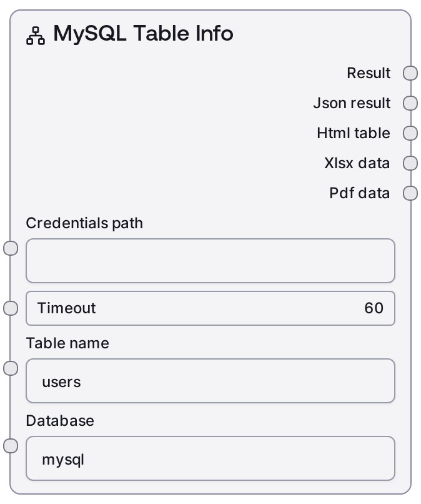Click the Database label text
The width and height of the screenshot is (421, 504).
click(x=60, y=421)
